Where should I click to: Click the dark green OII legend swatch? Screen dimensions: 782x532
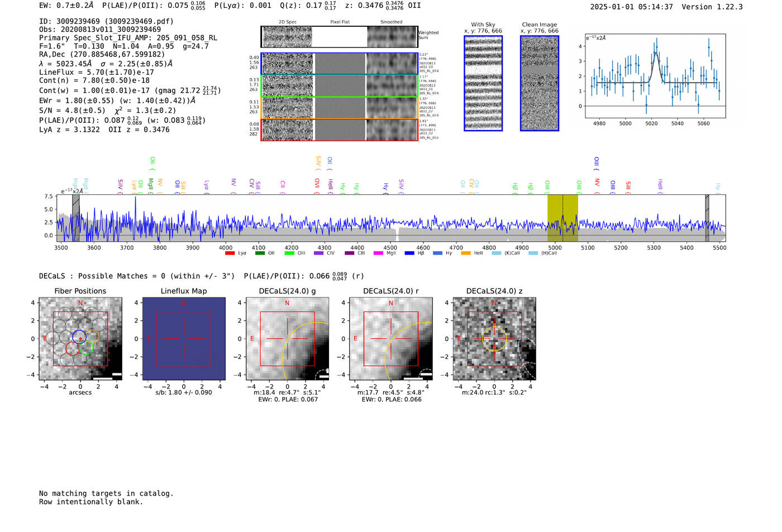pyautogui.click(x=260, y=253)
